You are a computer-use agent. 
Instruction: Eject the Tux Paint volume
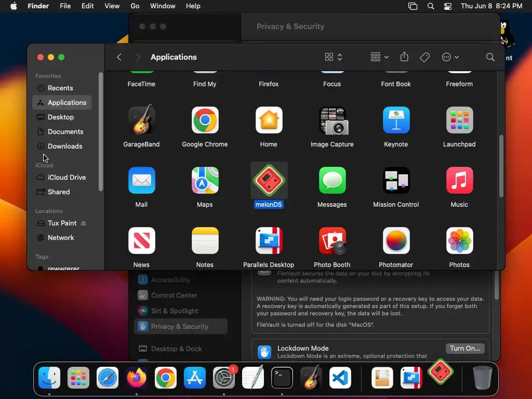(84, 223)
